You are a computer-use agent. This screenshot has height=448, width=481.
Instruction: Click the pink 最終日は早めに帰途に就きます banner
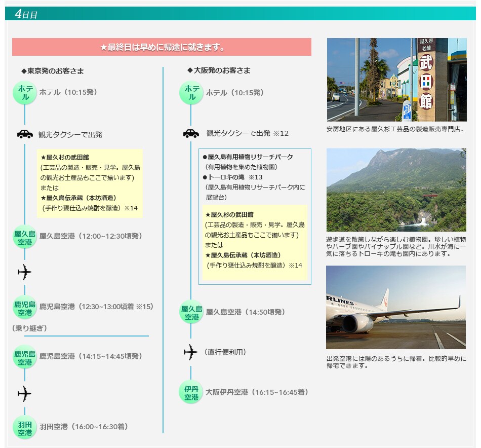[162, 47]
